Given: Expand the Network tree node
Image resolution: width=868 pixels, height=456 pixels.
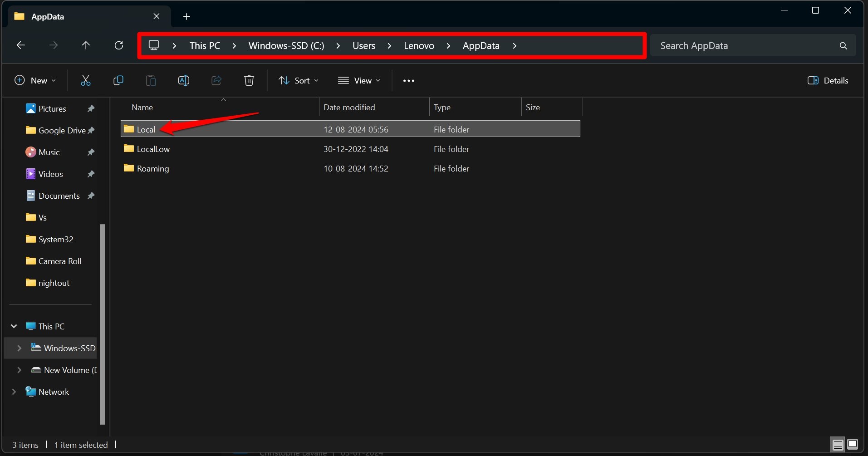Looking at the screenshot, I should tap(14, 392).
